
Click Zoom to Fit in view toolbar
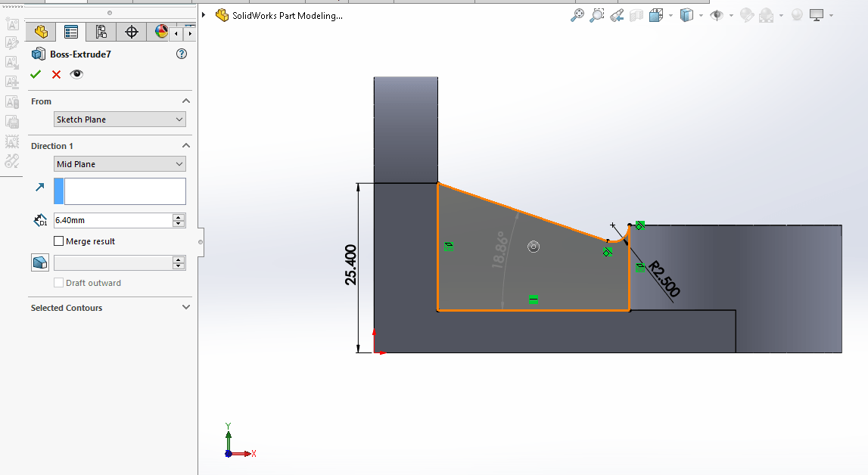pyautogui.click(x=577, y=15)
